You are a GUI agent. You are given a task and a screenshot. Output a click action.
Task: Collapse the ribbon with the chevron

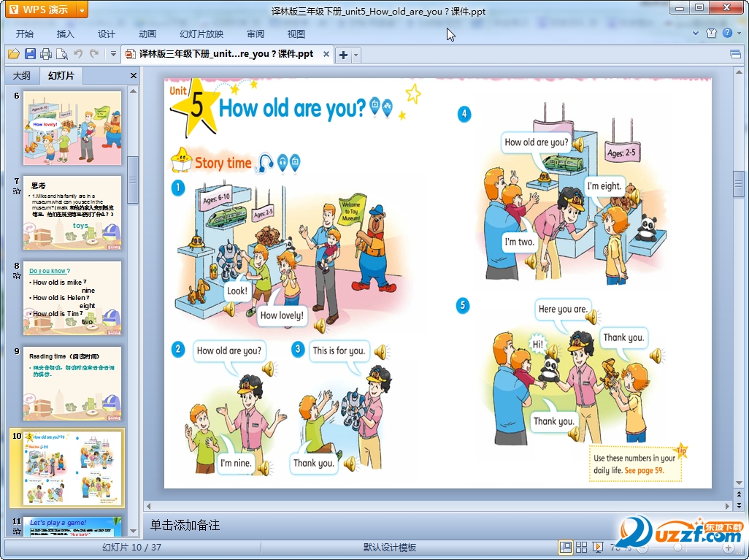point(696,34)
